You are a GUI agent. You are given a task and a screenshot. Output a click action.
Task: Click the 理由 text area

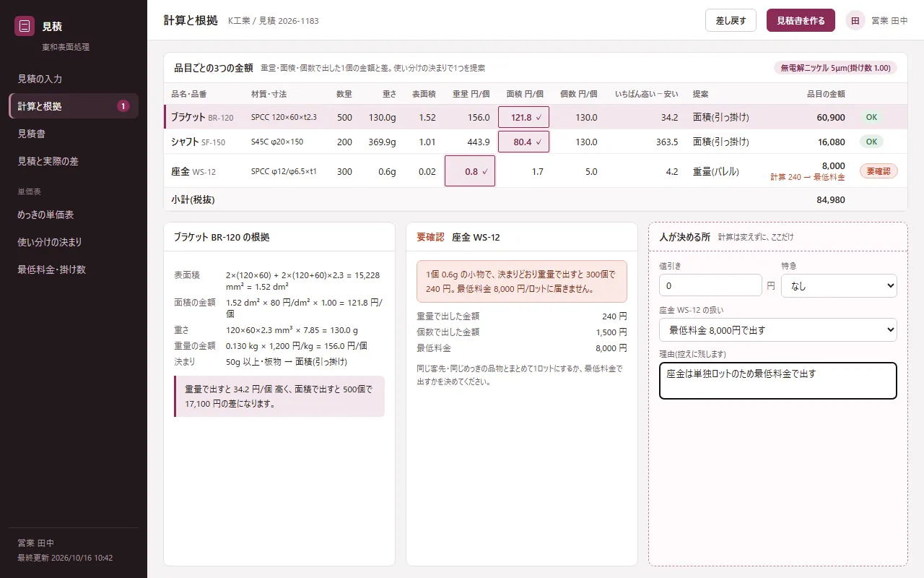[778, 381]
